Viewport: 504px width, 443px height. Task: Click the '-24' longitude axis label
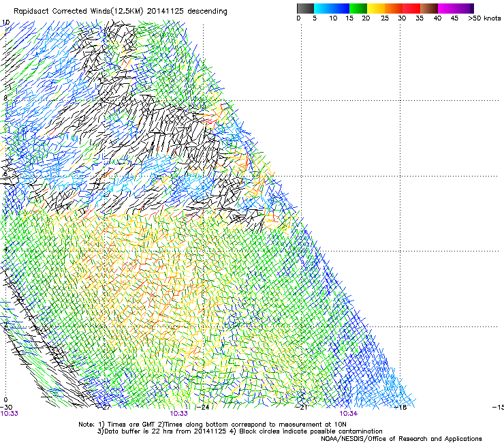(x=203, y=408)
